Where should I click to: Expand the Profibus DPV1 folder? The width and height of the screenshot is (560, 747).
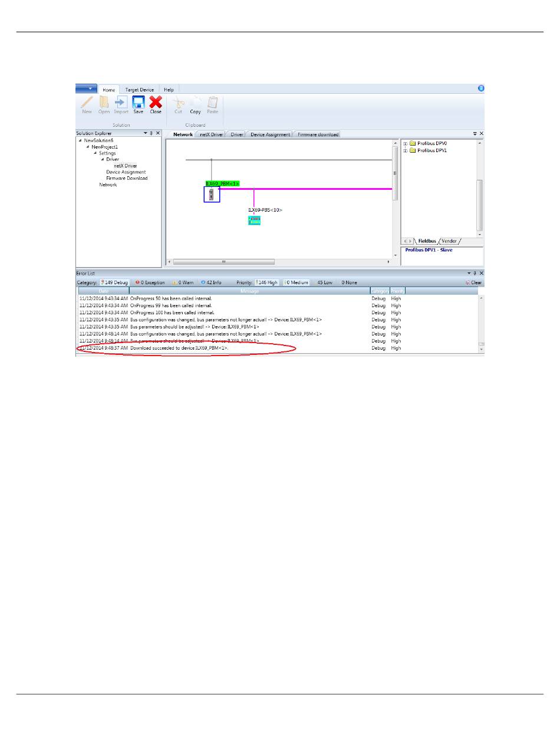click(405, 150)
